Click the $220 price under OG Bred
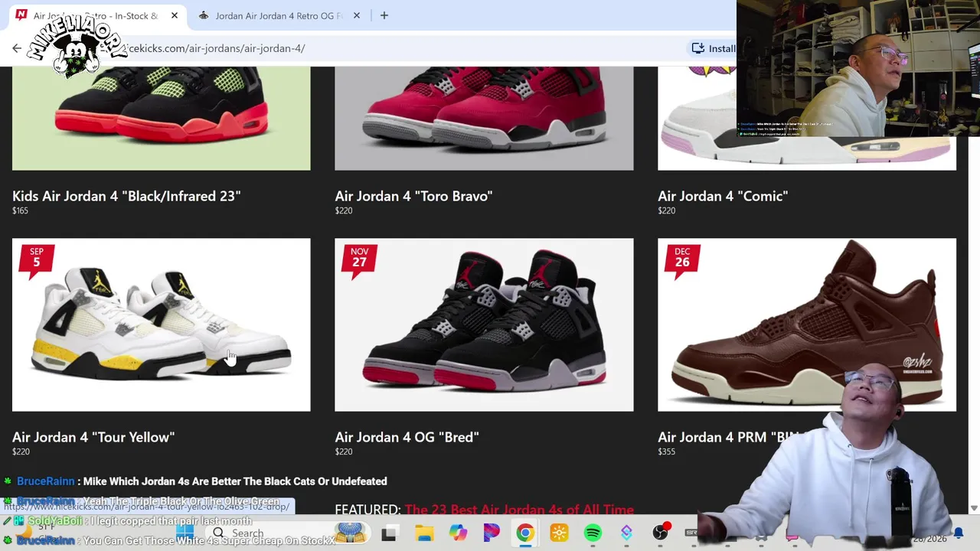 coord(343,452)
